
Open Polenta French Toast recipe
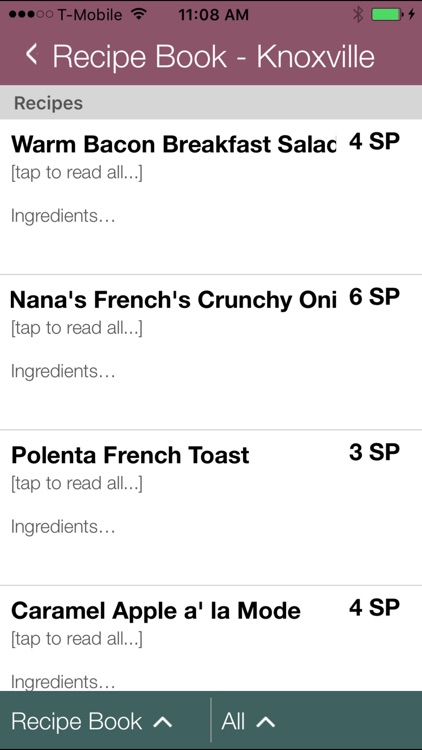(x=211, y=507)
